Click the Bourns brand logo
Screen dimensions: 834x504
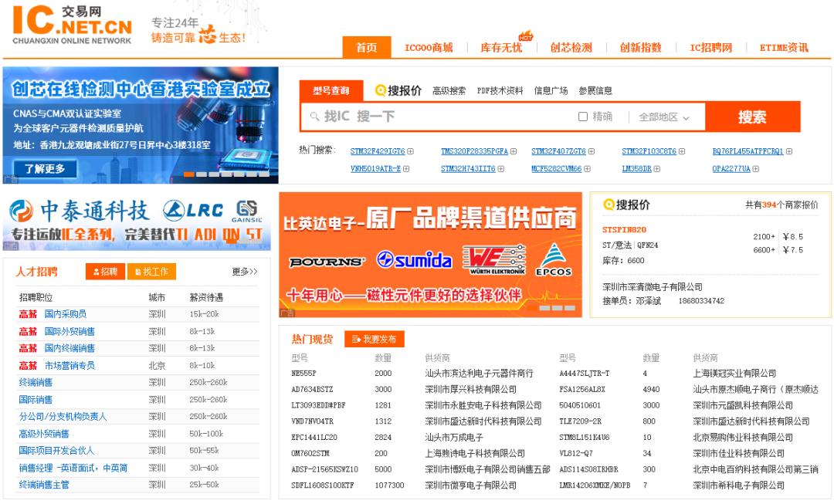point(327,262)
